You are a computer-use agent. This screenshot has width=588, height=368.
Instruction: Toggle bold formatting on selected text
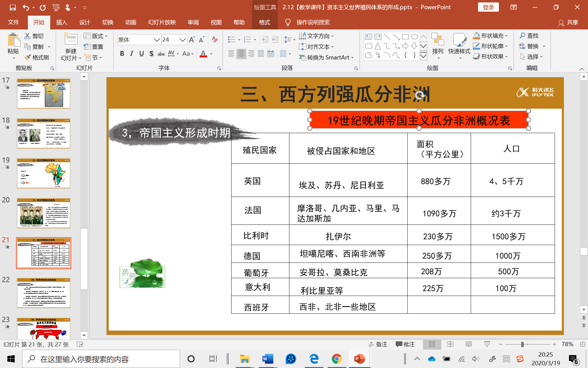click(x=122, y=53)
